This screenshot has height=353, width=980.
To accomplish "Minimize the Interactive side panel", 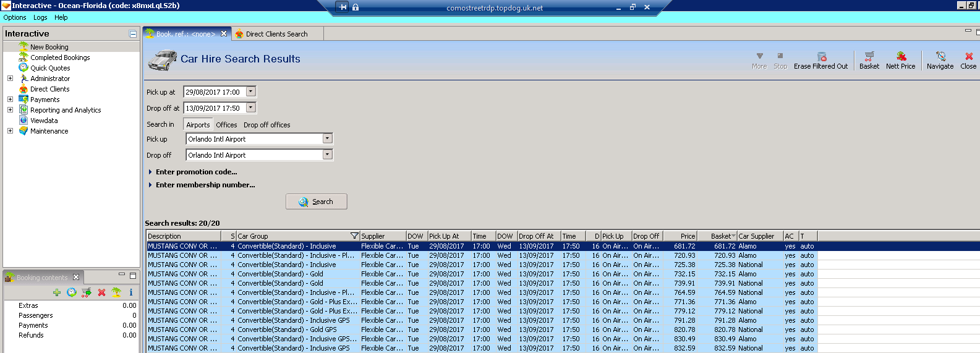I will tap(133, 34).
